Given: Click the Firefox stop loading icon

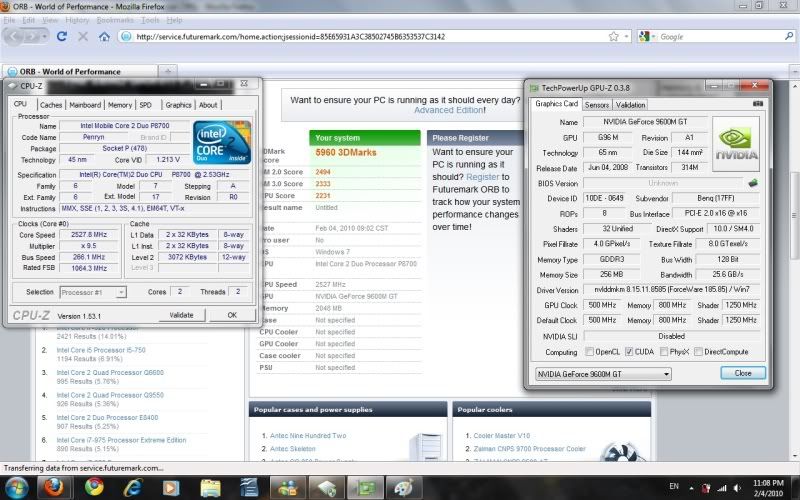Looking at the screenshot, I should (x=83, y=36).
